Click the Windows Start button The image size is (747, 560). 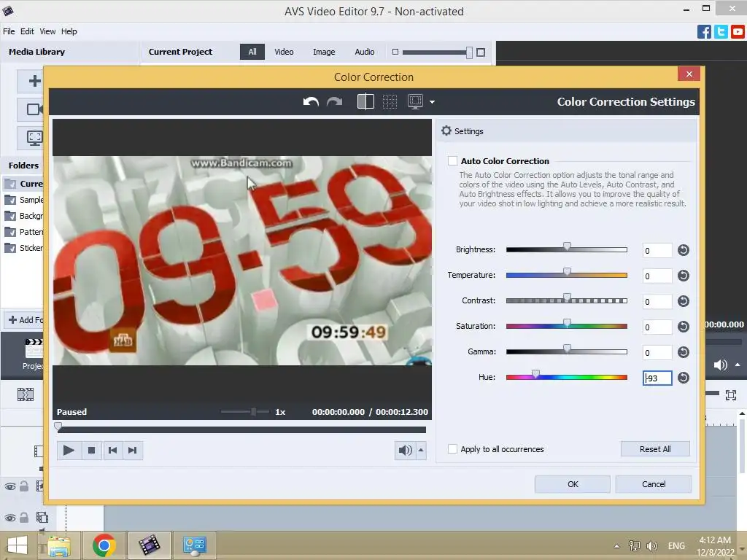point(18,545)
